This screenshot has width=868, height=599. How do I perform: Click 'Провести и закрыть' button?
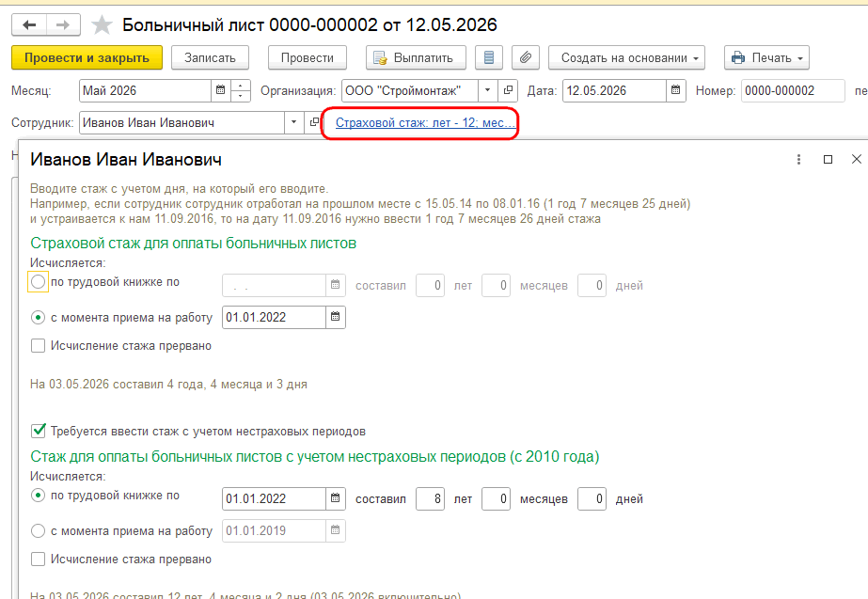click(87, 57)
